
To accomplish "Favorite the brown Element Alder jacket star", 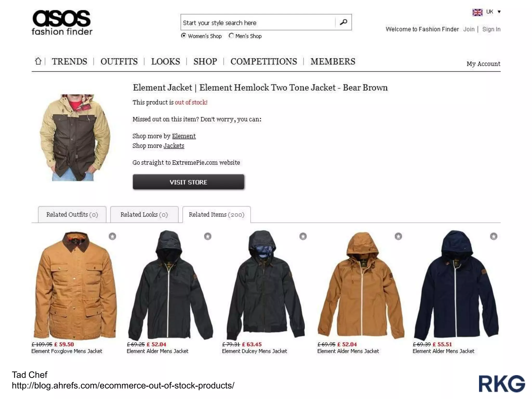I will (x=398, y=236).
